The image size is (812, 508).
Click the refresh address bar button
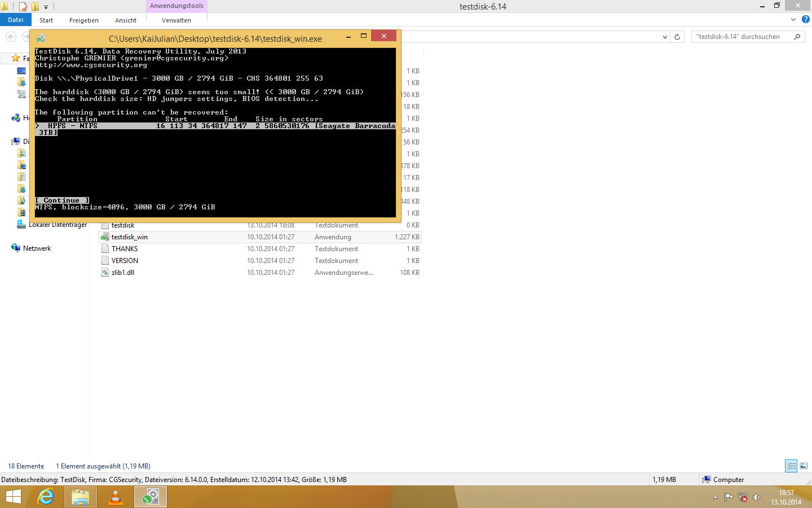click(x=677, y=37)
